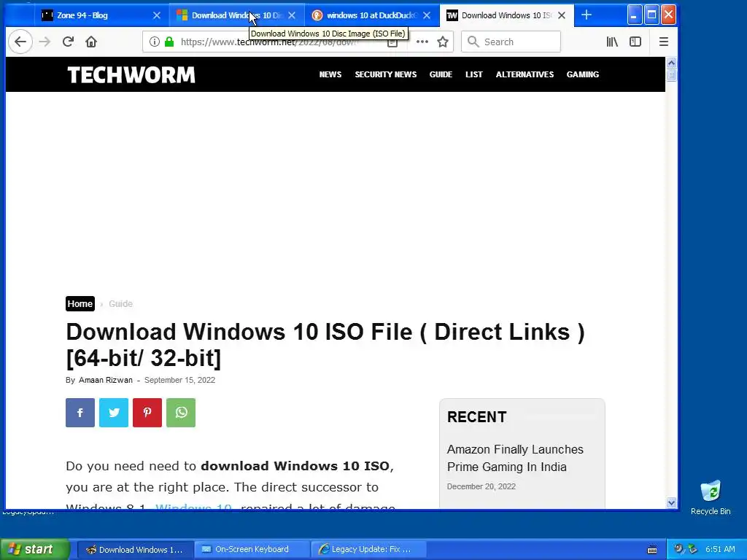
Task: Open page actions three-dots menu
Action: [x=422, y=42]
